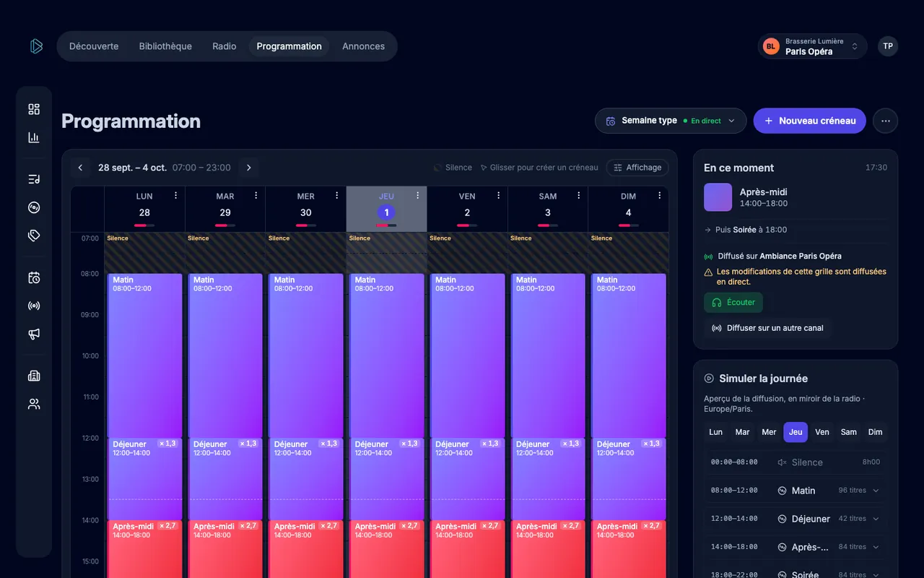Open the SAM 3 column options menu
924x578 pixels.
(x=578, y=196)
